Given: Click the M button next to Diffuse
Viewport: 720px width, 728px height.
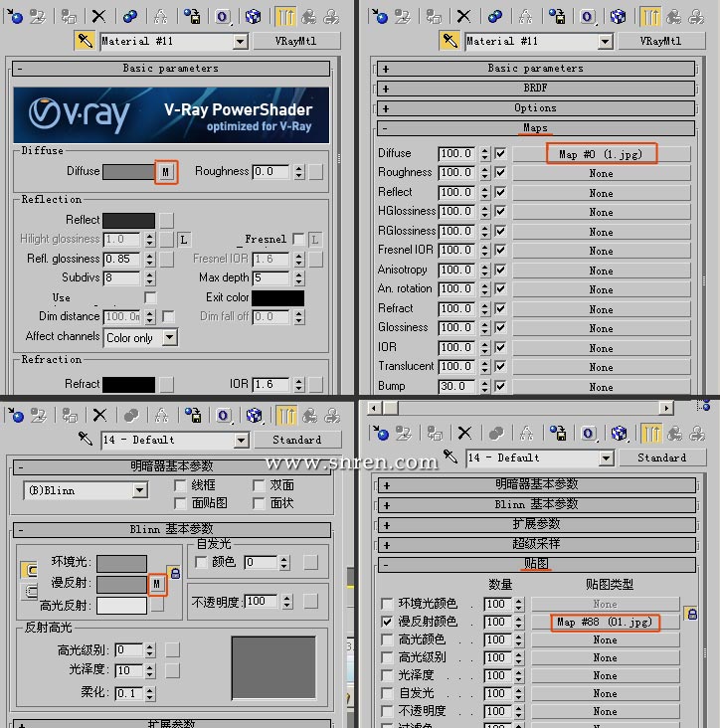Looking at the screenshot, I should [x=166, y=172].
